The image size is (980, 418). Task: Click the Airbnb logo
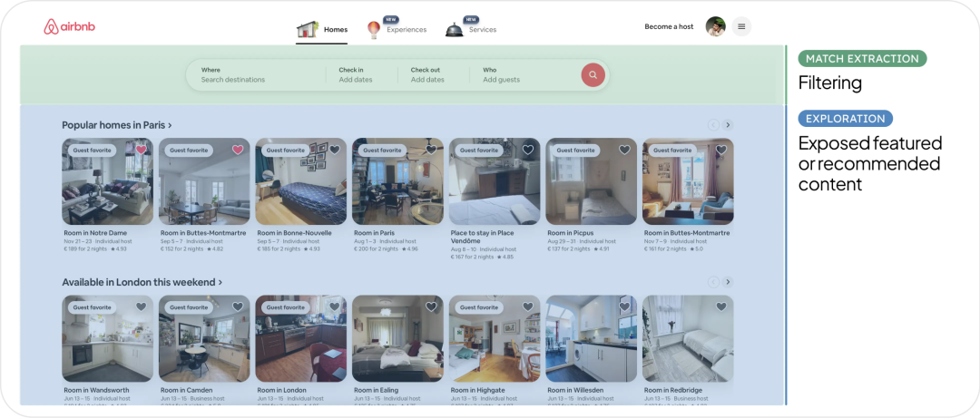pyautogui.click(x=69, y=27)
